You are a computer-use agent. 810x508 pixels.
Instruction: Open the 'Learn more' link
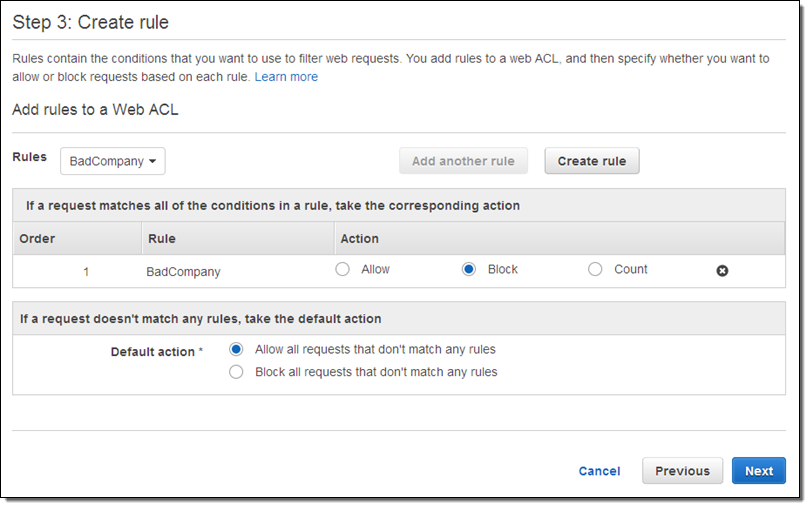pos(286,77)
